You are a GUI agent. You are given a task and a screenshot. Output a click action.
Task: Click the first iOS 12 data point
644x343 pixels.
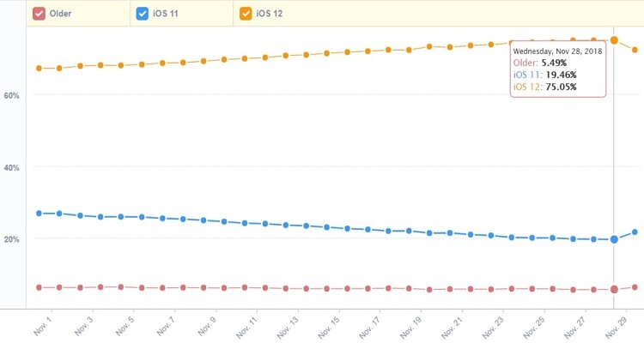tap(39, 69)
